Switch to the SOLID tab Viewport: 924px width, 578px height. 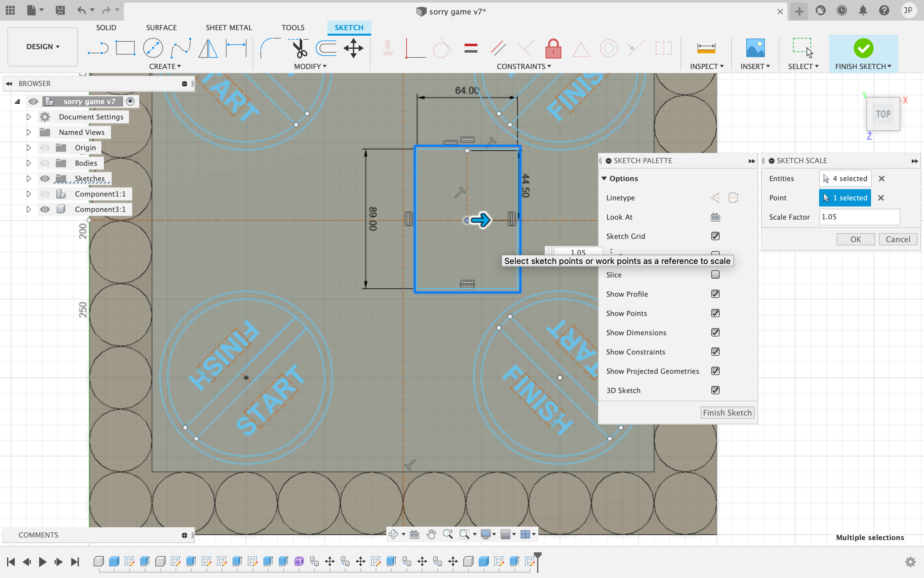point(106,28)
